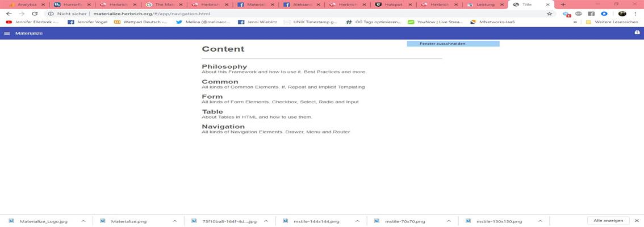Close the downloads bar
Viewport: 644px width, 227px height.
[x=637, y=221]
